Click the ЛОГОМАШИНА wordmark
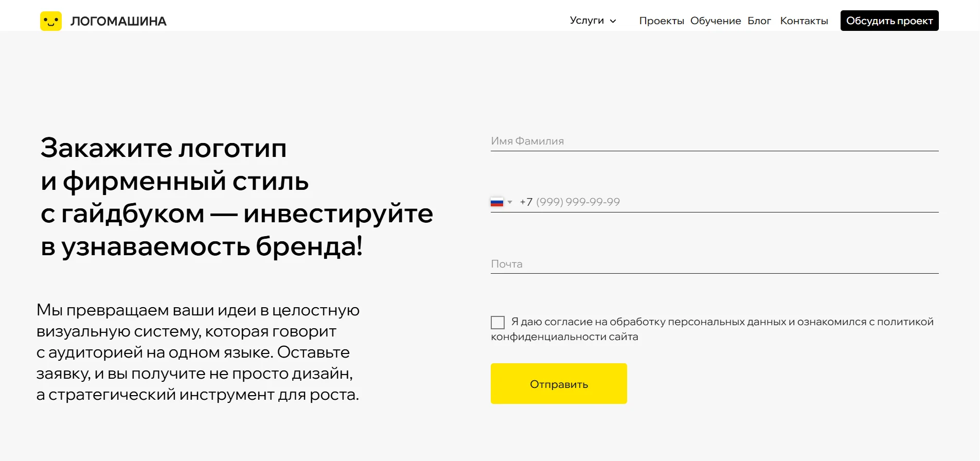980x461 pixels. coord(118,22)
